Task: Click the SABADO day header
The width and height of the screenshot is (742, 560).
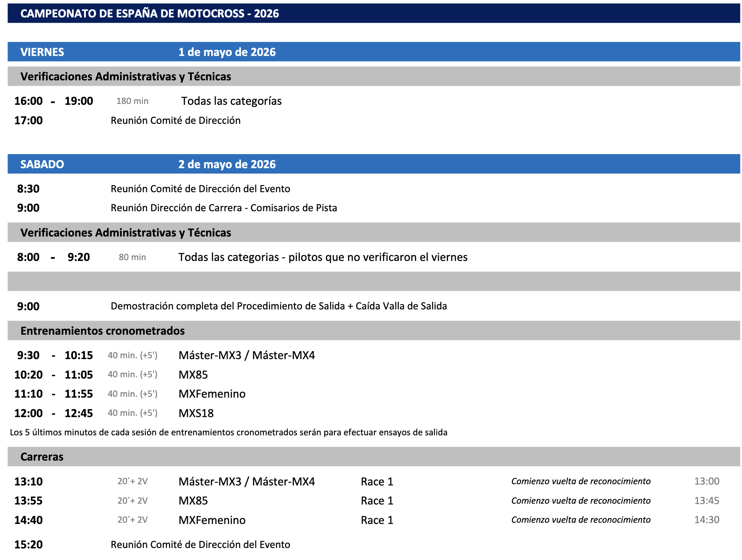Action: point(42,164)
